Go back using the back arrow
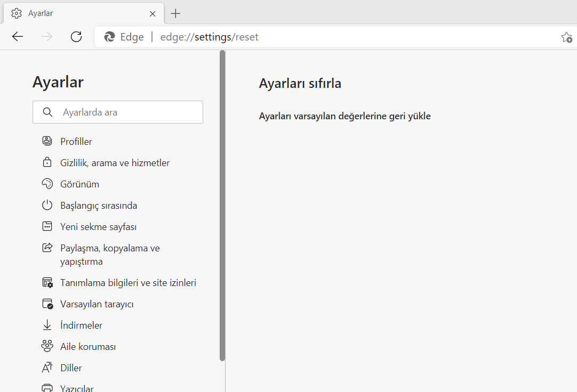Screen dimensions: 577x392 [x=18, y=37]
